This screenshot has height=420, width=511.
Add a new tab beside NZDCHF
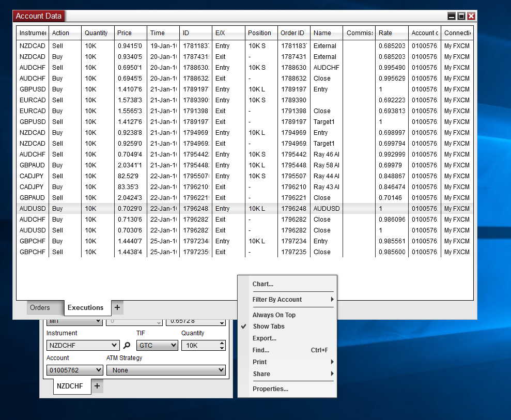click(x=97, y=386)
